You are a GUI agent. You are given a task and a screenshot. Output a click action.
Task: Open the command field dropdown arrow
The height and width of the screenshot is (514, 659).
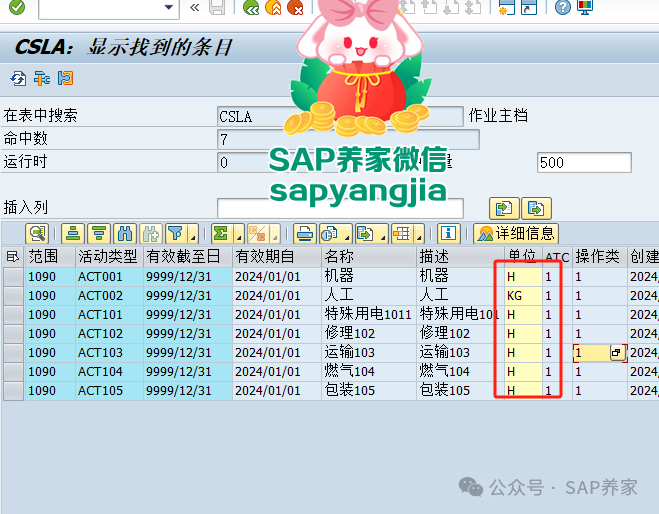tap(169, 7)
